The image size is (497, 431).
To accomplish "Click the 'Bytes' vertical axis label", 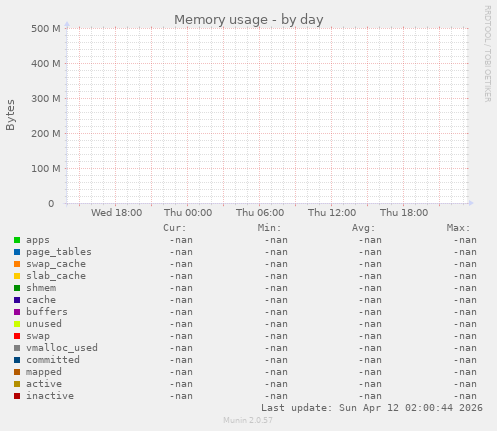I will 10,115.
